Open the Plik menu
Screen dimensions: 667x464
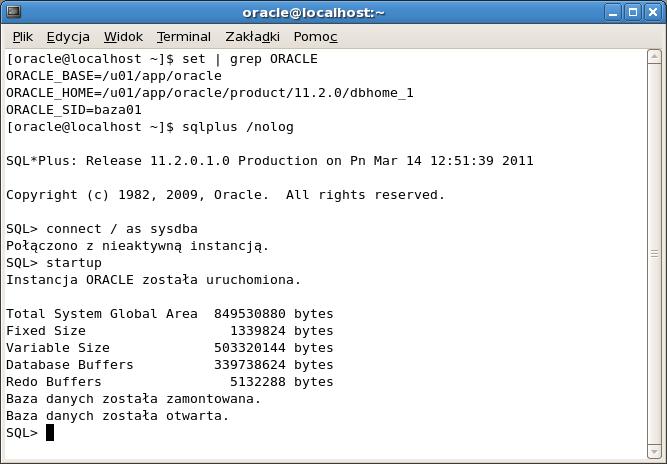click(x=23, y=37)
